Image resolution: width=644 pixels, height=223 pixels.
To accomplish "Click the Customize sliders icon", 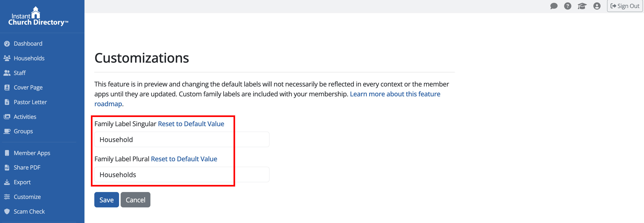I will point(7,197).
